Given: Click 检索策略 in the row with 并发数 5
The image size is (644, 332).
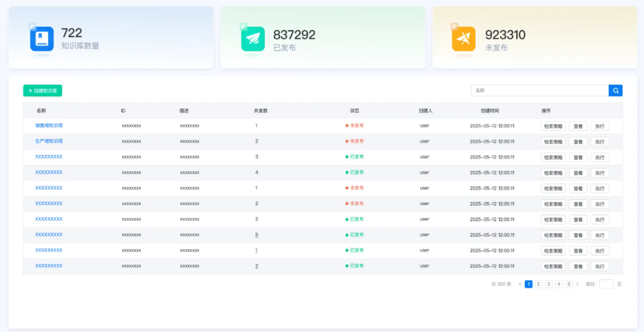Looking at the screenshot, I should coord(553,235).
